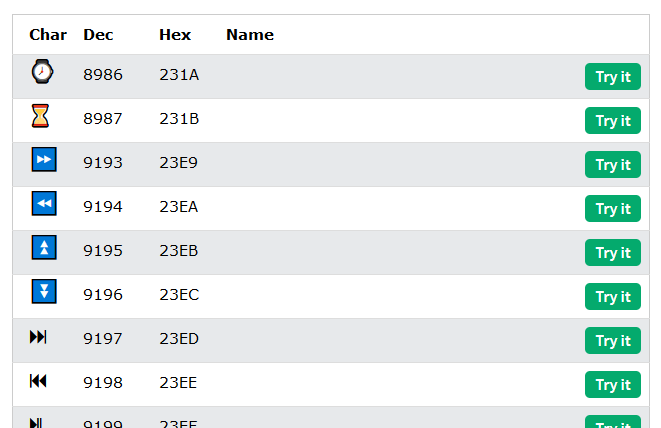Click the rewind double arrow emoji
661x428 pixels.
click(43, 204)
